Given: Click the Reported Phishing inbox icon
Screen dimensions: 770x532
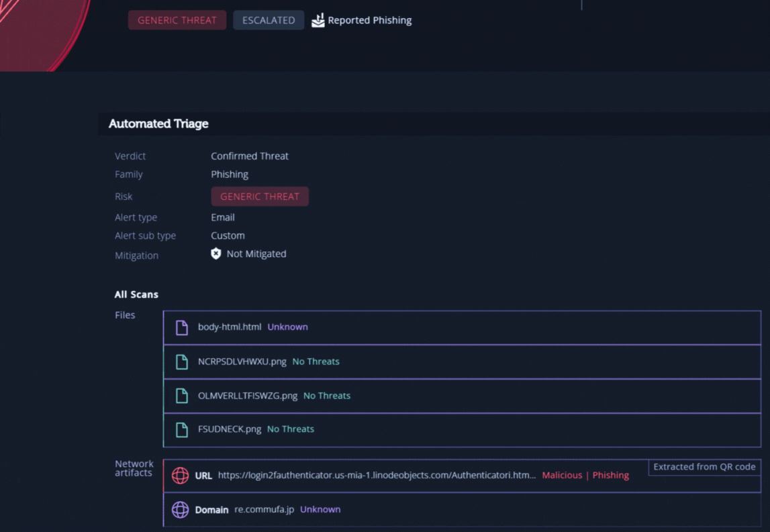Looking at the screenshot, I should point(318,20).
